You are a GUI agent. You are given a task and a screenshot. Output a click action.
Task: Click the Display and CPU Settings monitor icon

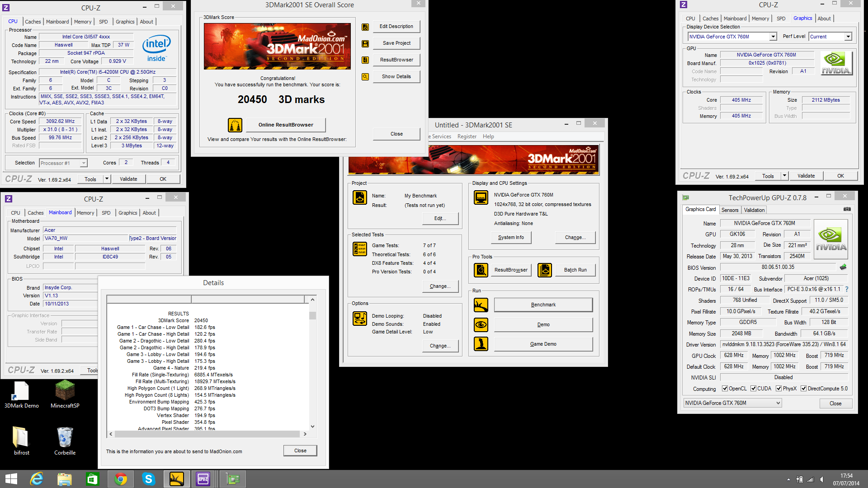tap(481, 197)
